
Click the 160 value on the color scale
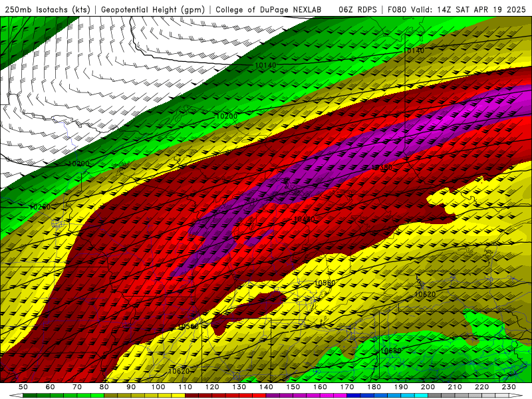point(320,387)
